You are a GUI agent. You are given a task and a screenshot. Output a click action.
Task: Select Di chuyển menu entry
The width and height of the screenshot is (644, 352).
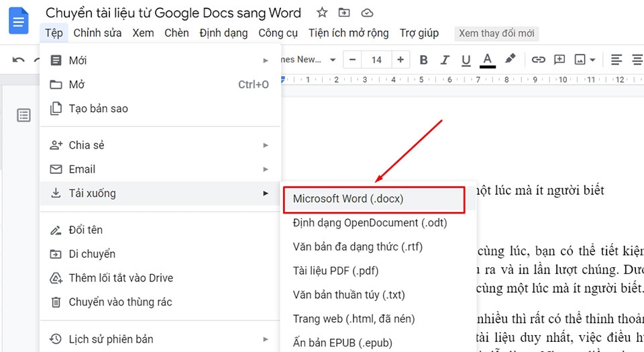(x=160, y=254)
